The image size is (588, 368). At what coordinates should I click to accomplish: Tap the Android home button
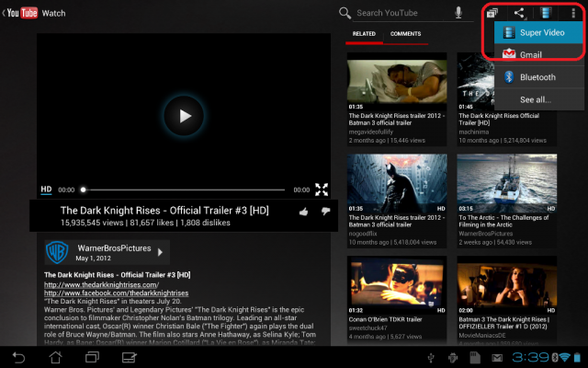pos(55,357)
